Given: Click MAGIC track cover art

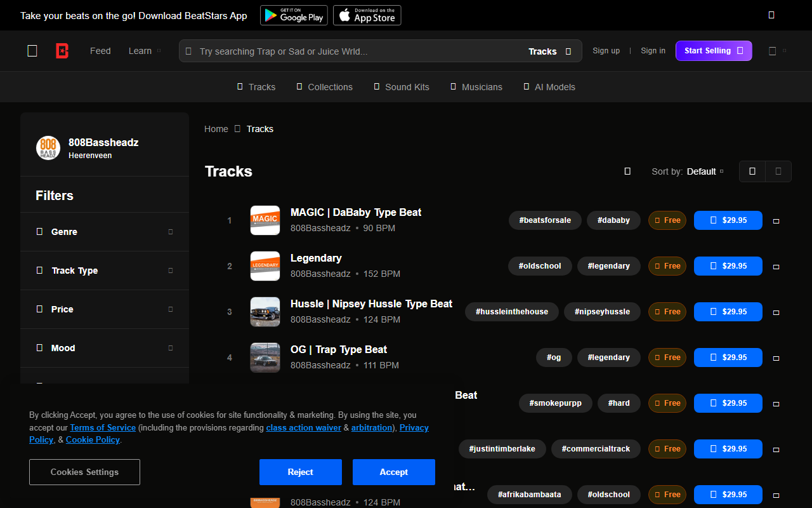Looking at the screenshot, I should click(265, 220).
